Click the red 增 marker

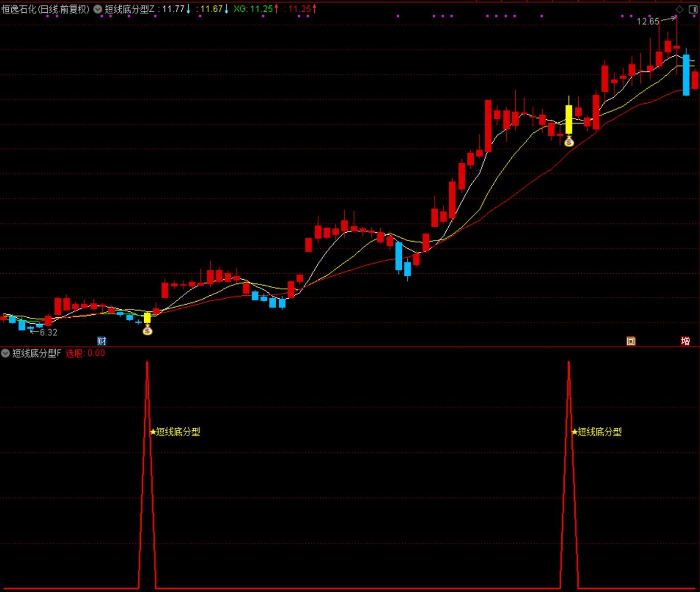(x=685, y=341)
